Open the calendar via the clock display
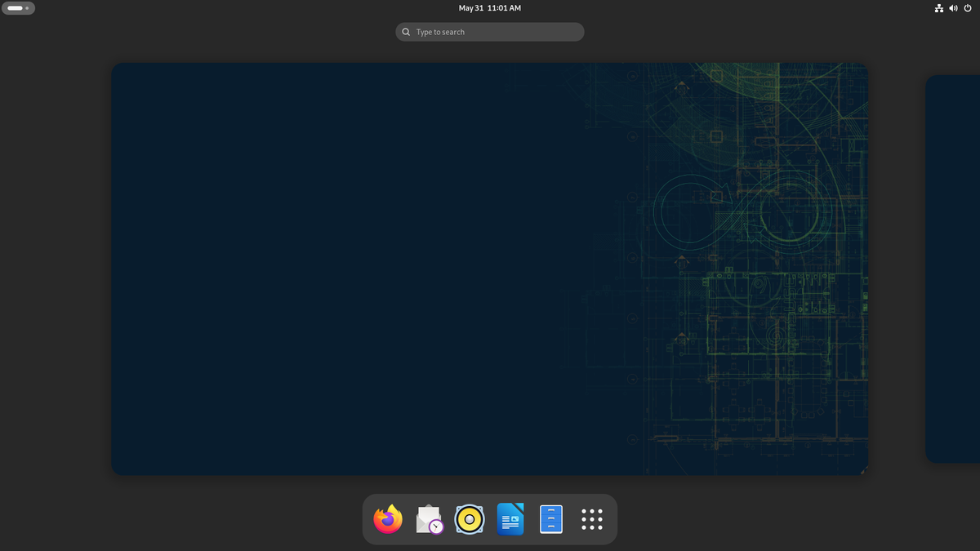The height and width of the screenshot is (551, 980). point(489,8)
